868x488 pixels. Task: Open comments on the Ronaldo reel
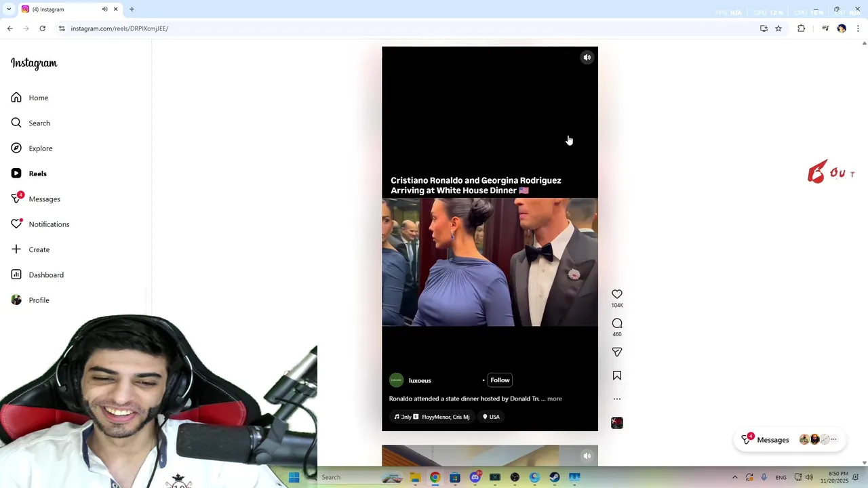617,323
